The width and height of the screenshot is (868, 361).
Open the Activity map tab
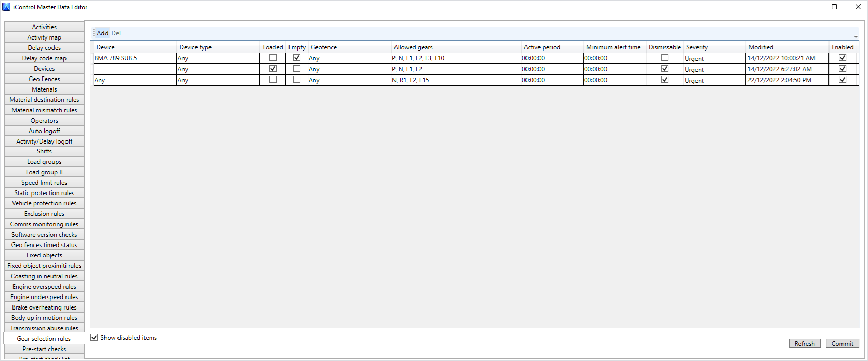pos(44,37)
